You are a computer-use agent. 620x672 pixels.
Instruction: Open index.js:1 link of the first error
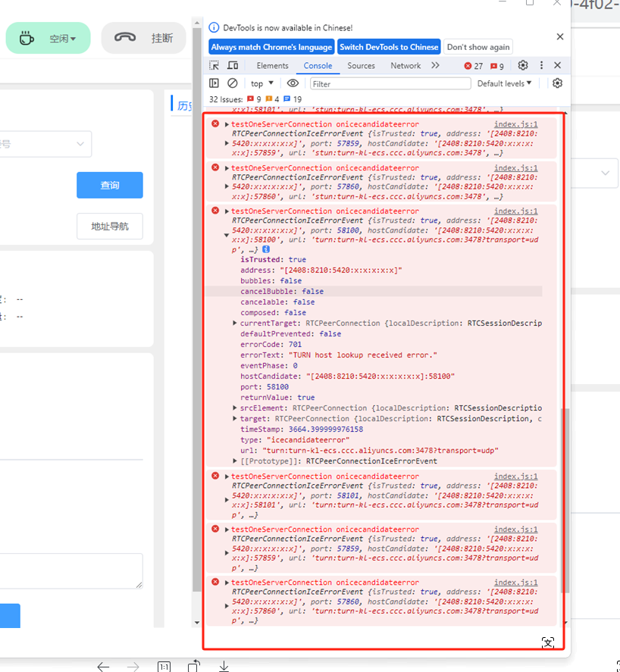(x=516, y=124)
